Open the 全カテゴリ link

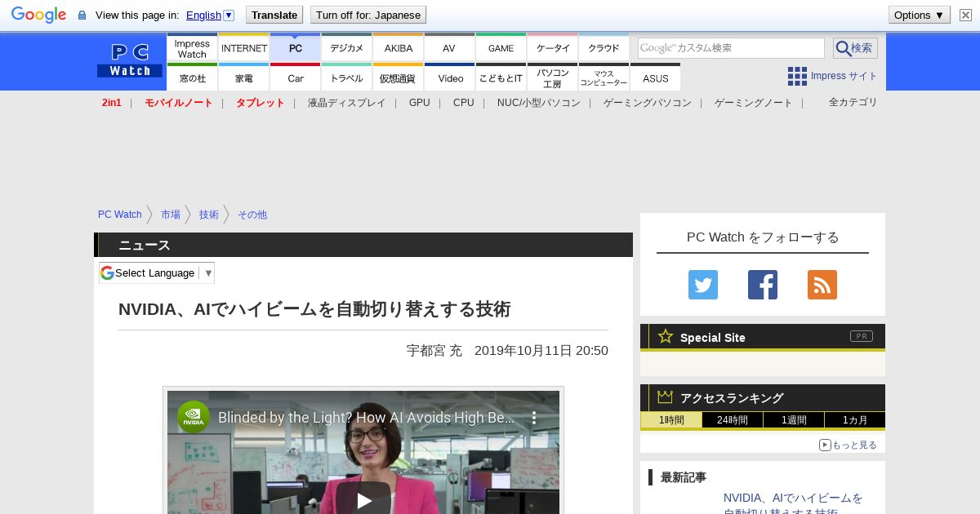853,102
